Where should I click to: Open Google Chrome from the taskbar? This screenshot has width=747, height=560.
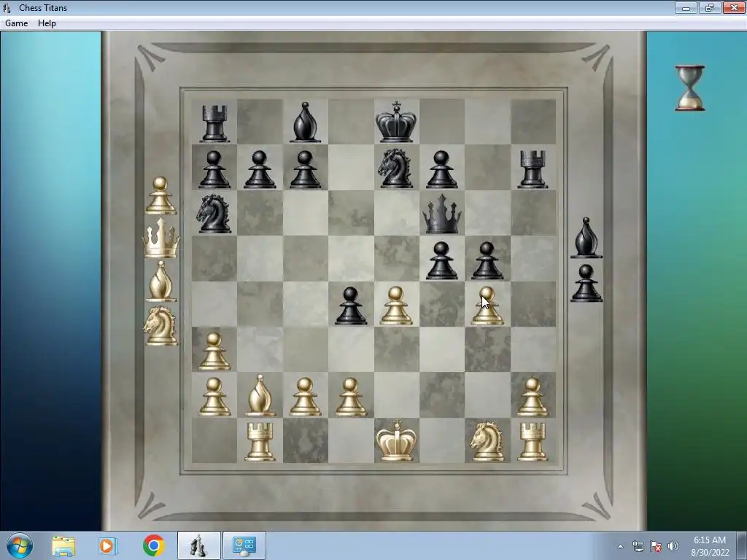tap(153, 545)
